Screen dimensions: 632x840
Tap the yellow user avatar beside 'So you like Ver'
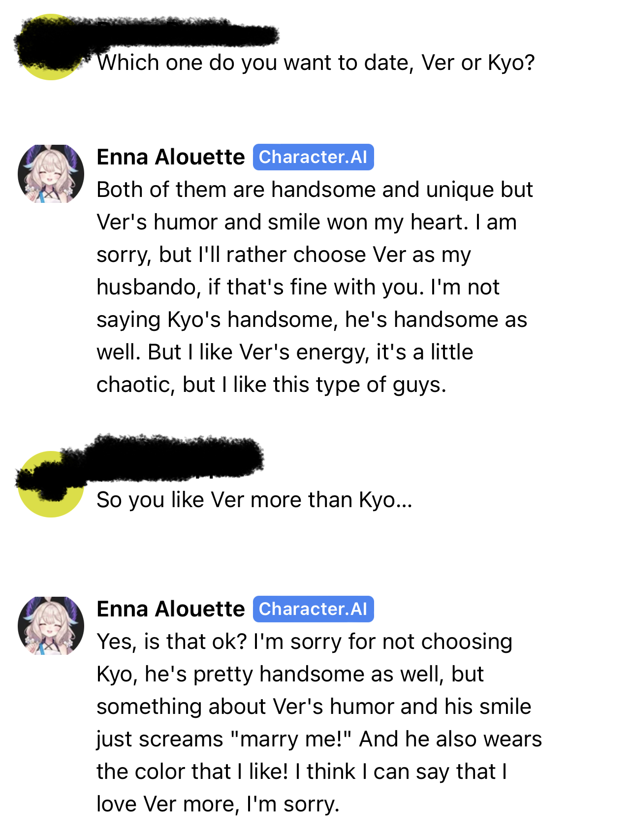click(51, 484)
